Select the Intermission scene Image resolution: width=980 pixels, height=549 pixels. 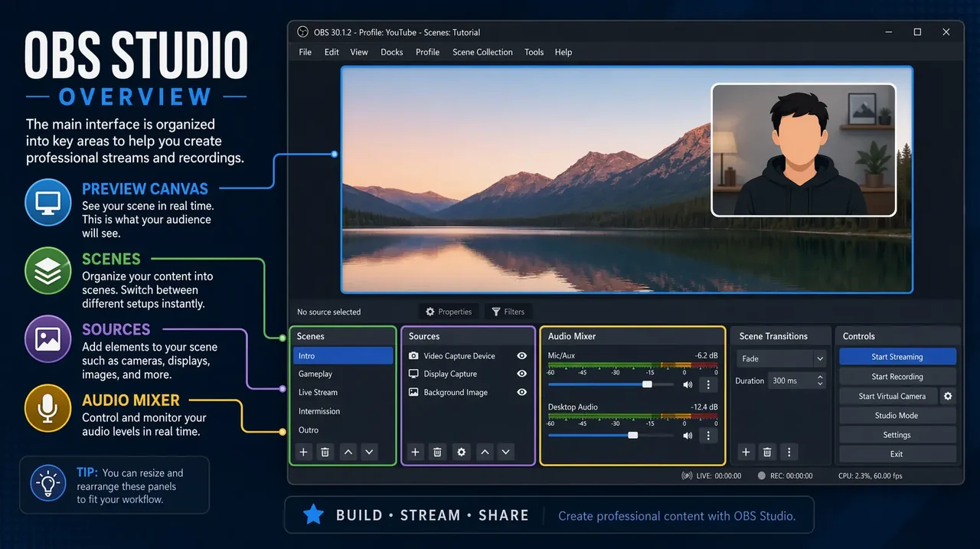coord(343,411)
